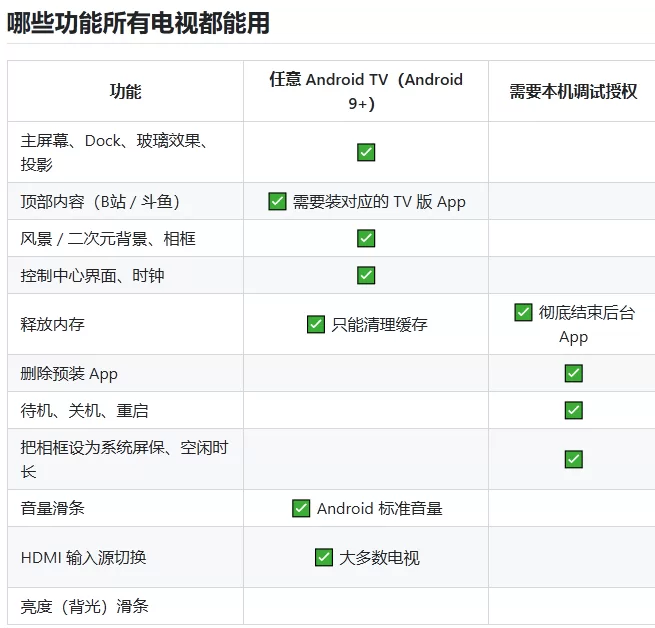This screenshot has height=628, width=655.
Task: Click the heading 哪些功能所有电视都能用
Action: (x=138, y=23)
